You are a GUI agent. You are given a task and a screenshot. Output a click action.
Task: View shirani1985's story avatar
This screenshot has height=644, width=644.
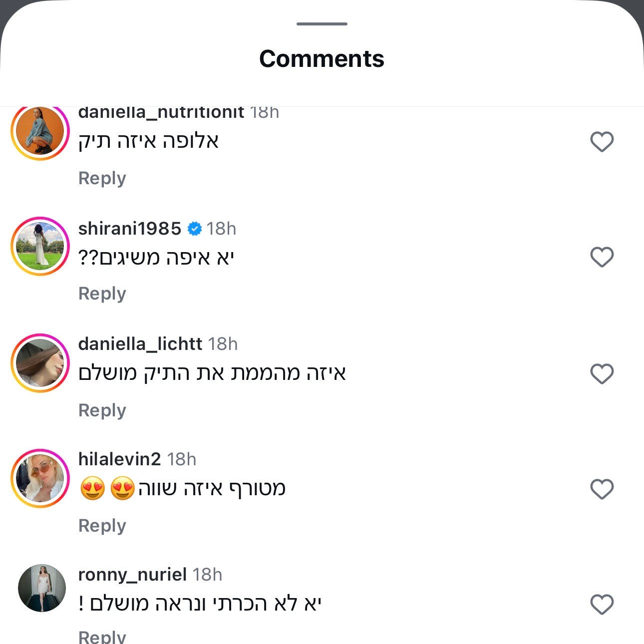pyautogui.click(x=40, y=246)
